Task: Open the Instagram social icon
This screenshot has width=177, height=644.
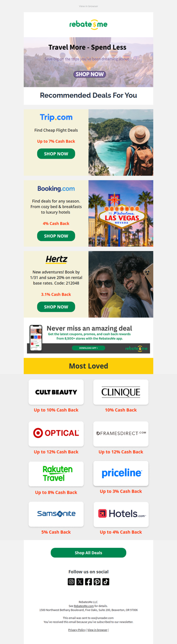Action: point(71,582)
